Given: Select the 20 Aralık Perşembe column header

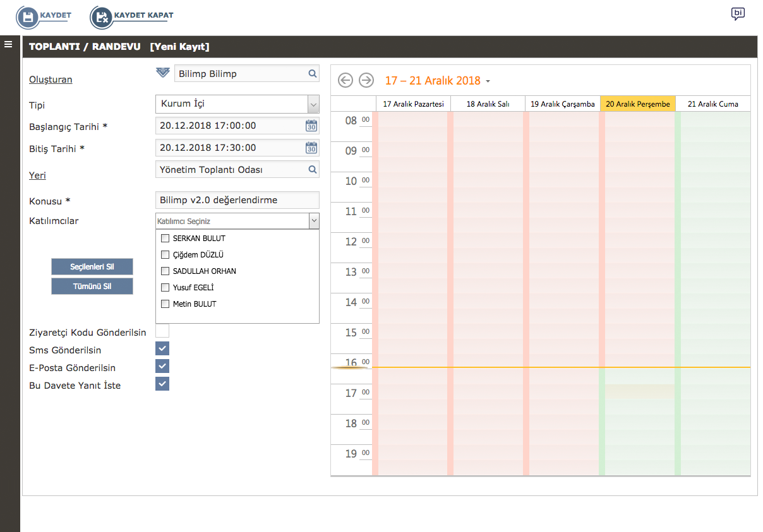Looking at the screenshot, I should coord(637,104).
